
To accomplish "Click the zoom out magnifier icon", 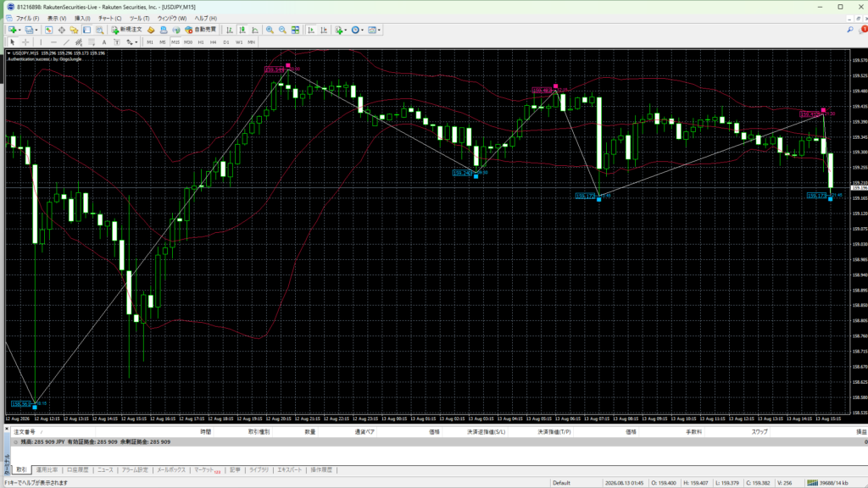I will coord(282,30).
